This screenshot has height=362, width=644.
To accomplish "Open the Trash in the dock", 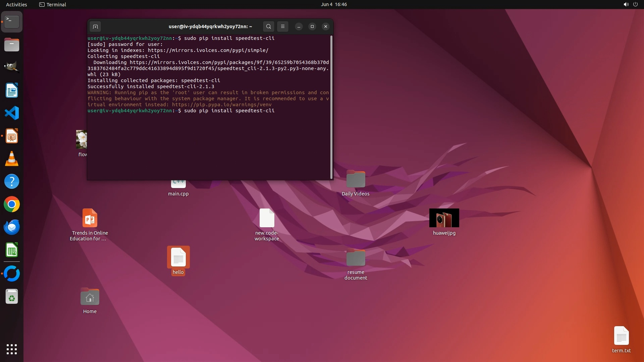I will pos(12,297).
